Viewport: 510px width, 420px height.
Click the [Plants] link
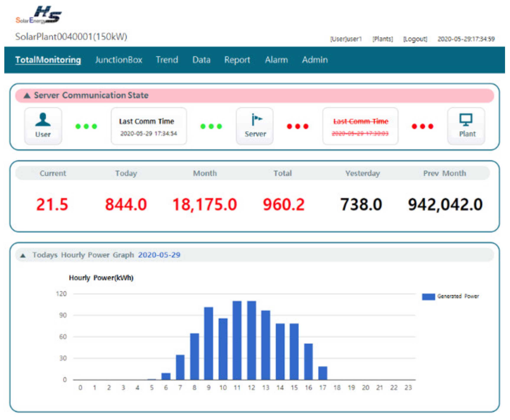[x=383, y=39]
